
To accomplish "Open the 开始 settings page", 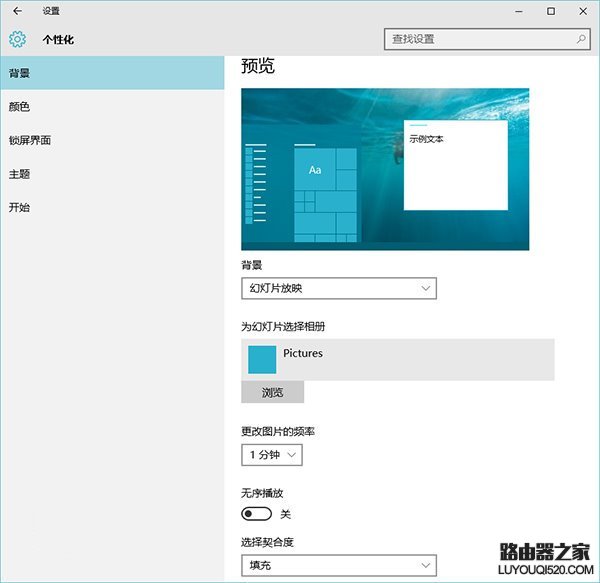I will point(112,207).
